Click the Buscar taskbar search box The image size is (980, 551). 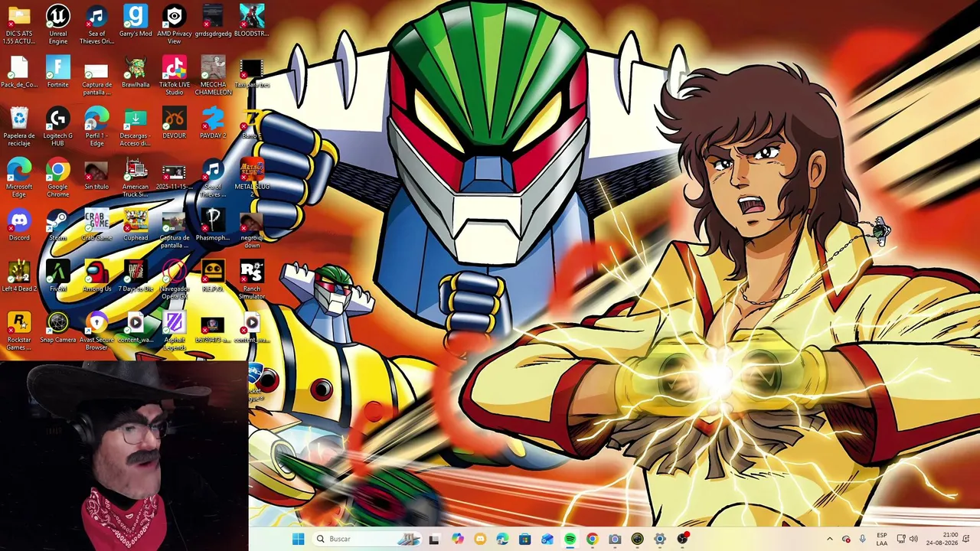367,539
